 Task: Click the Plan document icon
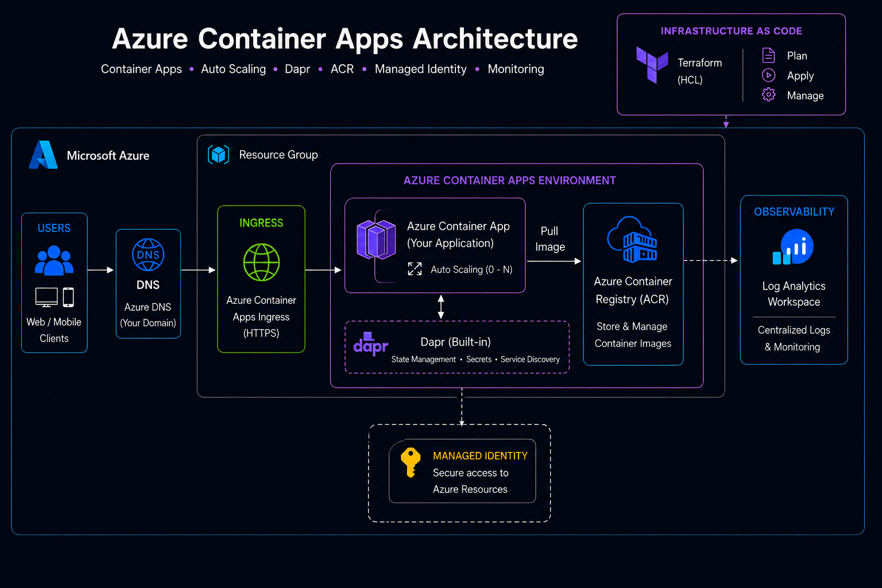(768, 55)
